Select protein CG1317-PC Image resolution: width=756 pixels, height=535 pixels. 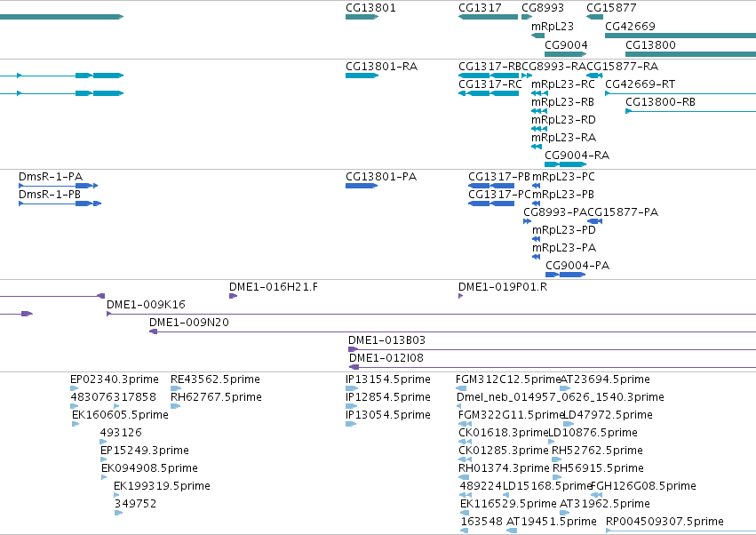pos(491,204)
